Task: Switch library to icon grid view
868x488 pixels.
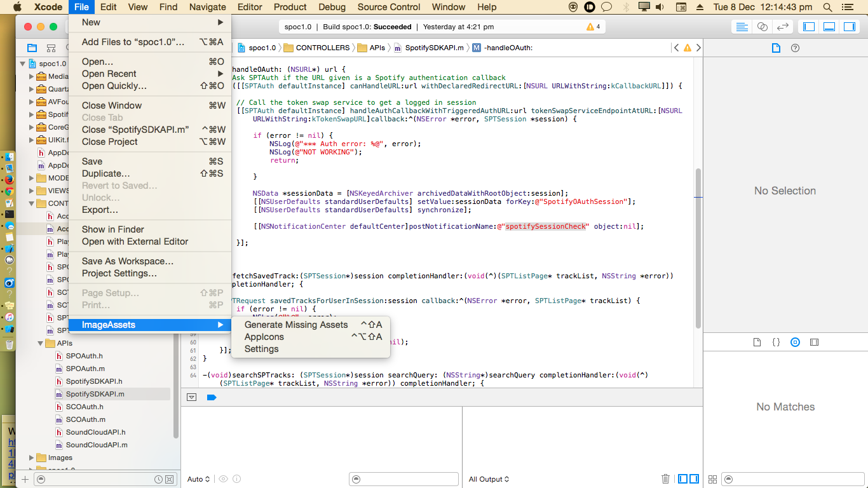Action: click(x=712, y=479)
